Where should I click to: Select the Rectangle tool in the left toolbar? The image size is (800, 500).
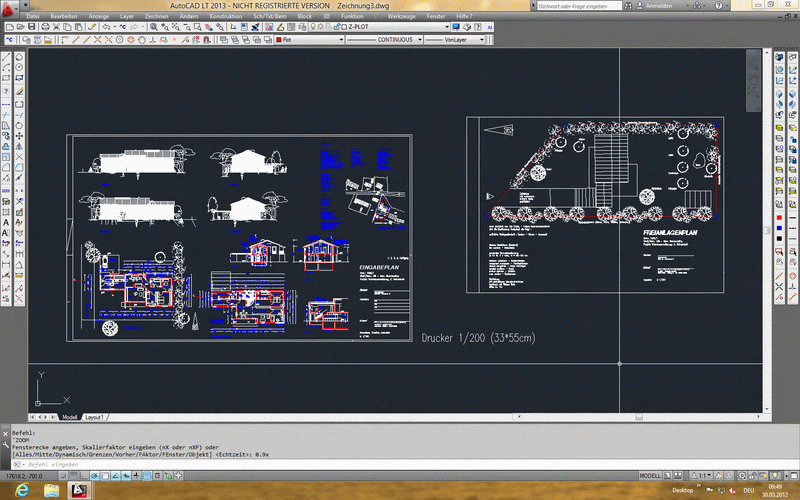pyautogui.click(x=6, y=78)
